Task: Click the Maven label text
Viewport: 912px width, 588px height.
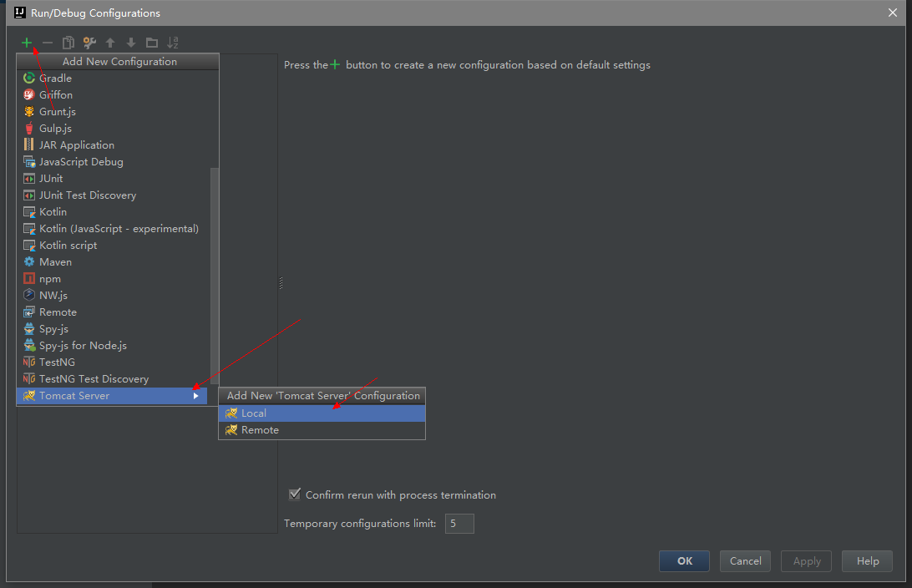Action: (x=55, y=262)
